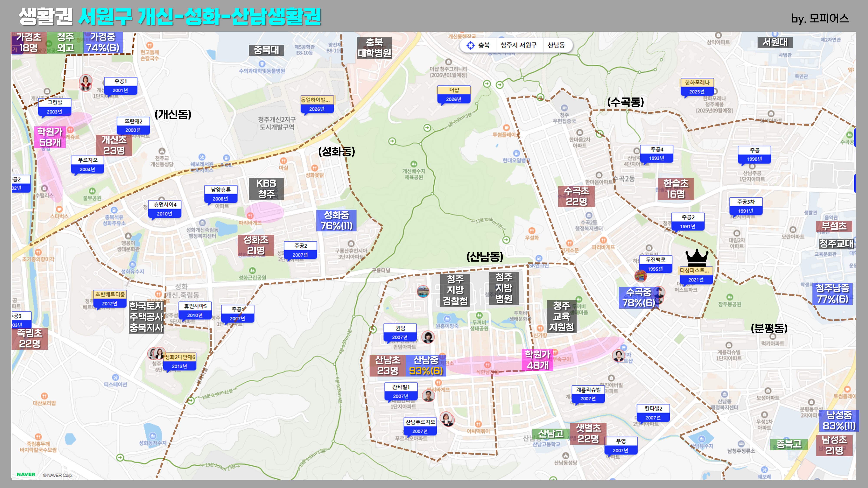Click portrait photo pin next to 주공1 2001년

tap(85, 82)
